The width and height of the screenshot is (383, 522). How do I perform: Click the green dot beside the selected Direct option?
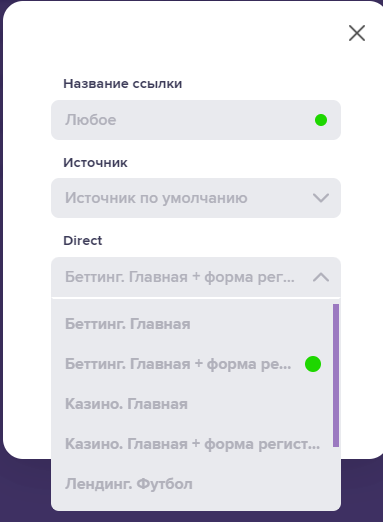click(x=313, y=364)
